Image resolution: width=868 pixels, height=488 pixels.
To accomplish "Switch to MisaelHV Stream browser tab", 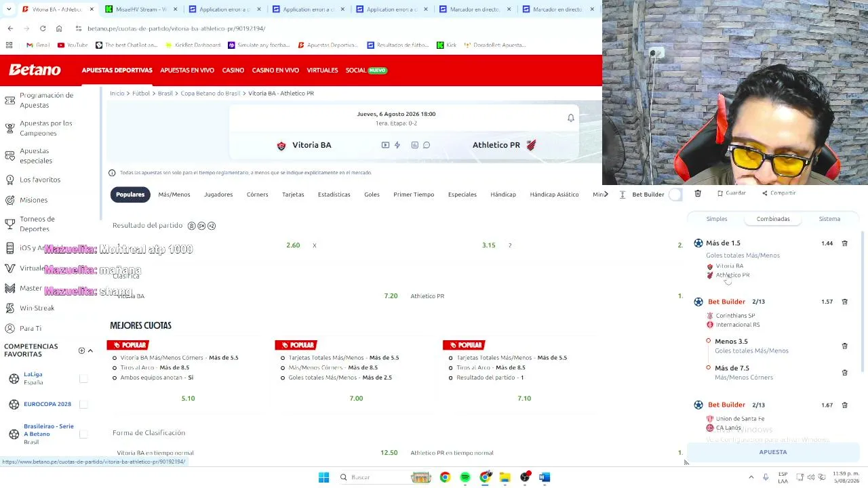I will coord(141,9).
